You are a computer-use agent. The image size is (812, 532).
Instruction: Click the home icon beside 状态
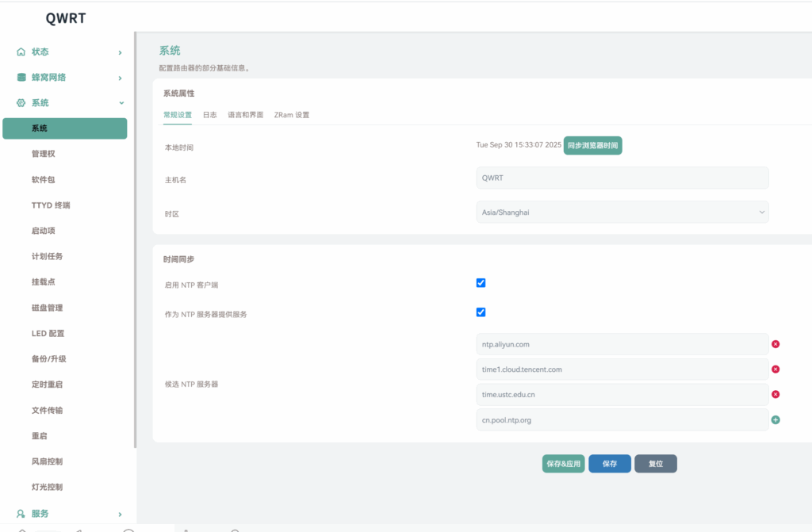tap(21, 52)
